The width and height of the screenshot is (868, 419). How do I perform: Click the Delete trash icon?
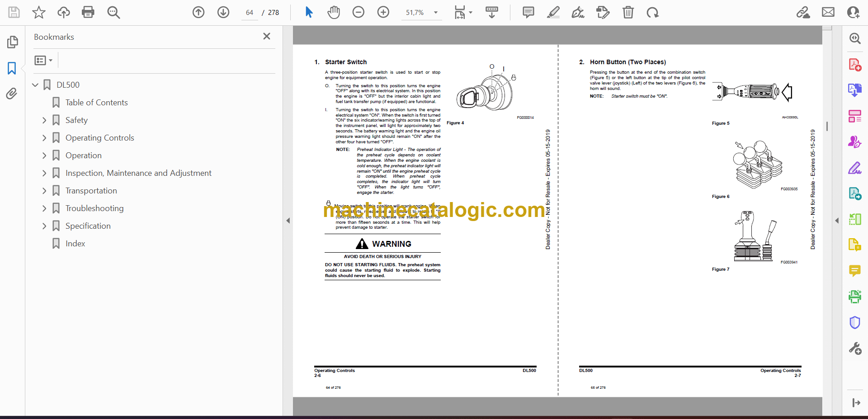[x=628, y=12]
